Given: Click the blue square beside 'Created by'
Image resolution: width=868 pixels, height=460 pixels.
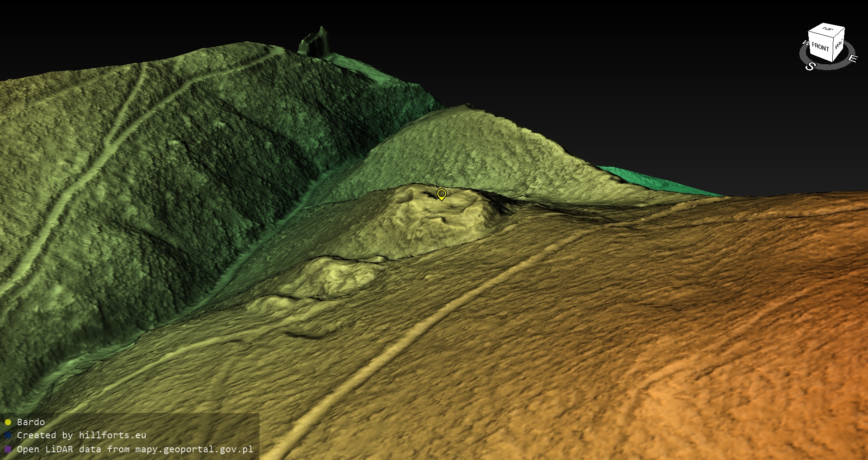Looking at the screenshot, I should 8,435.
